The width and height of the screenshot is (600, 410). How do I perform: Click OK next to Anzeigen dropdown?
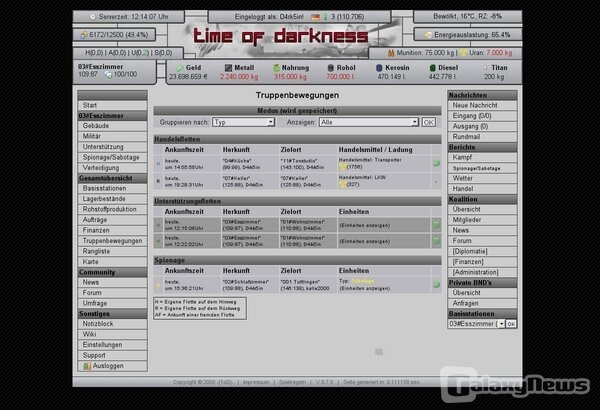[429, 123]
